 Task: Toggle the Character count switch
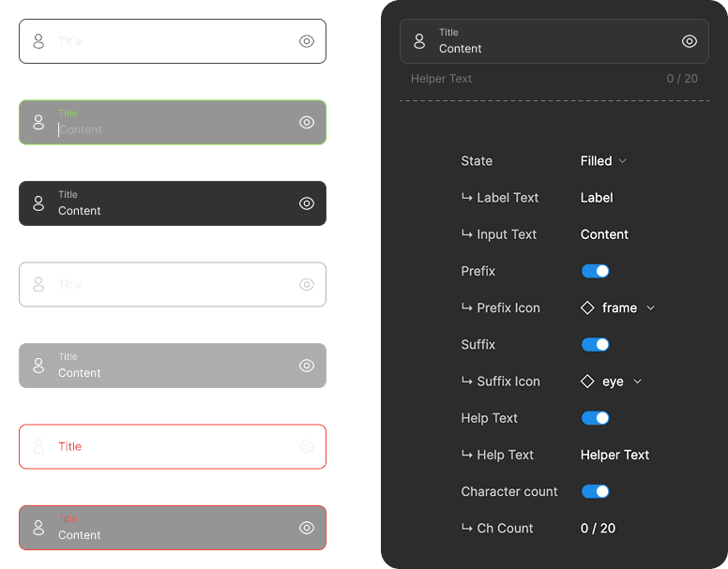pyautogui.click(x=595, y=491)
